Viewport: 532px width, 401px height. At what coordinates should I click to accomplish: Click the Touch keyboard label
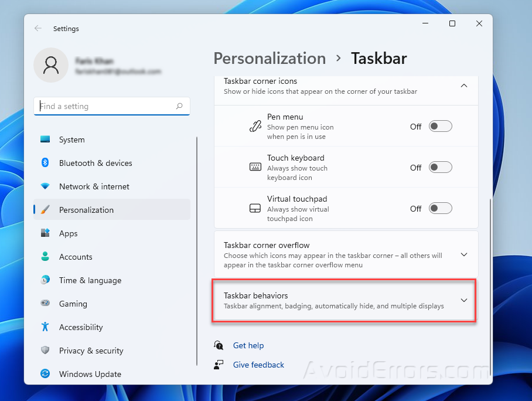(296, 158)
